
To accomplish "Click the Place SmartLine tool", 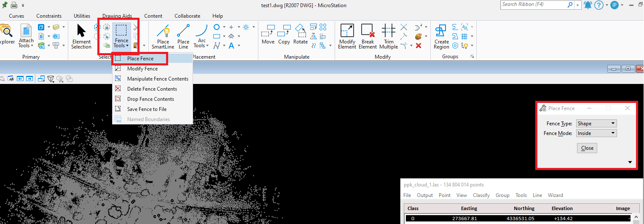I will (163, 36).
